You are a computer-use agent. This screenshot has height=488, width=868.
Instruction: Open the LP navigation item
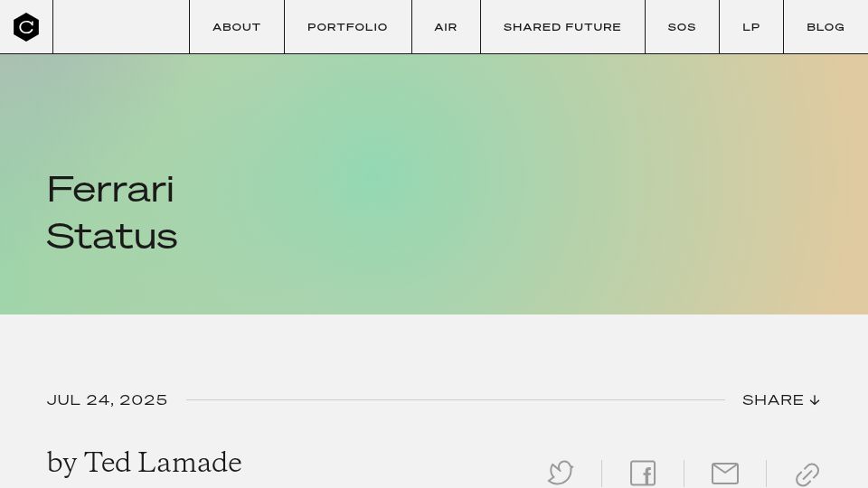(751, 27)
